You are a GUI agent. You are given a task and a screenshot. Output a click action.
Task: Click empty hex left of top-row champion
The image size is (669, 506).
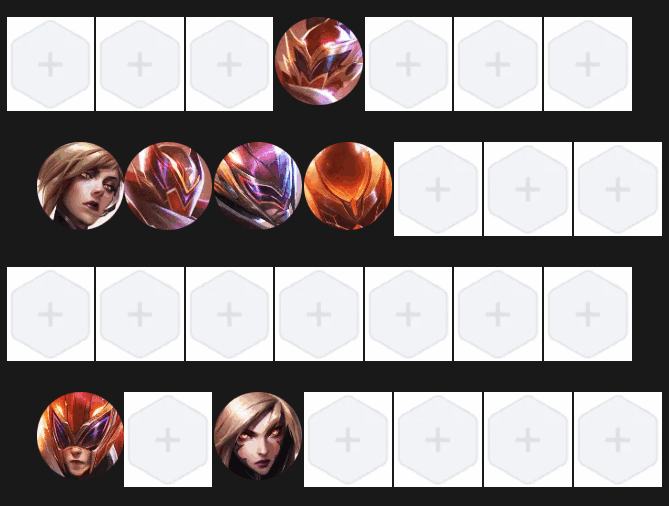click(230, 64)
